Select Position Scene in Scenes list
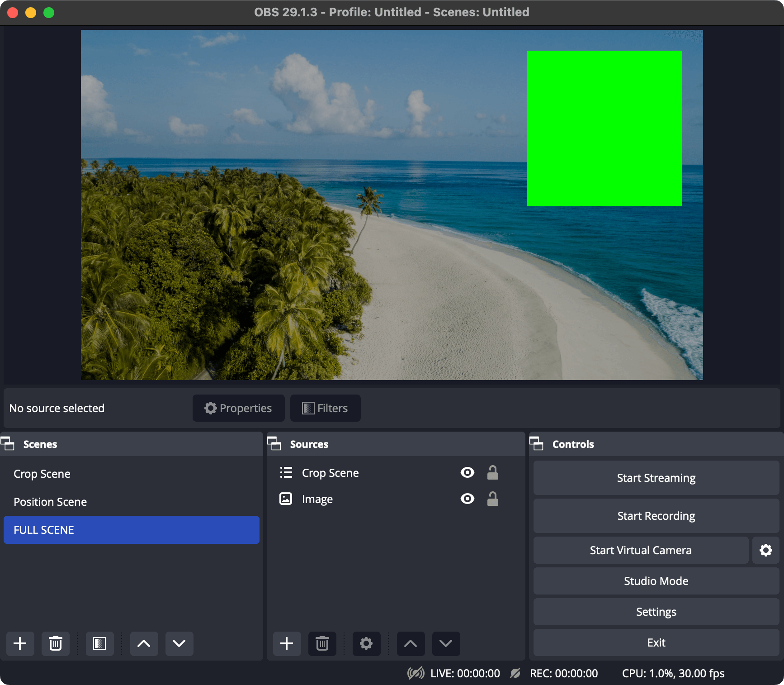This screenshot has width=784, height=685. (50, 502)
